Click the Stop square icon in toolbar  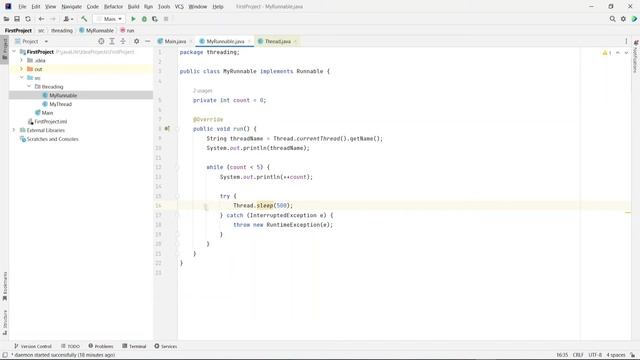pos(166,19)
